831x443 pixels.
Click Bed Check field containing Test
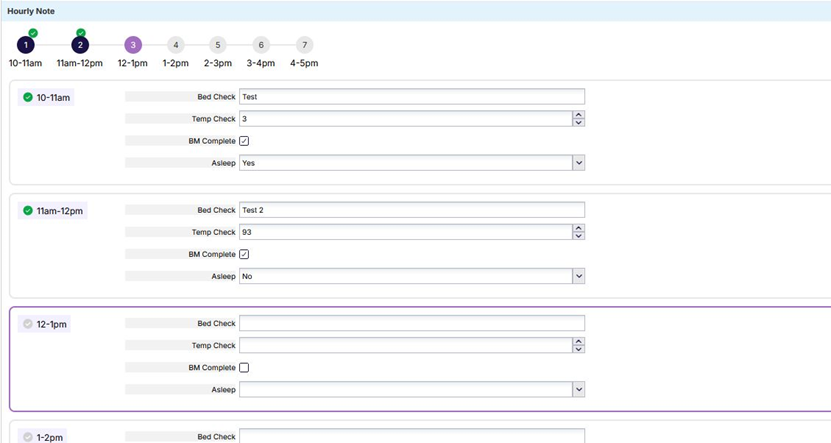point(412,97)
